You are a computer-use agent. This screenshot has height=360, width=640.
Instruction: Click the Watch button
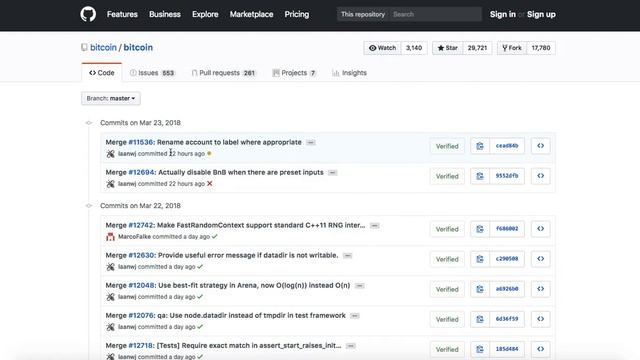click(x=382, y=48)
